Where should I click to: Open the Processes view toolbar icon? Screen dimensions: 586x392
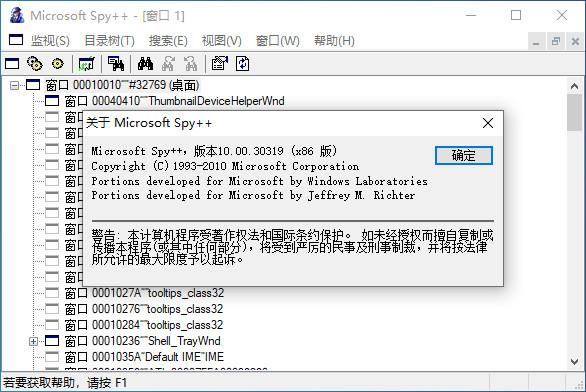(35, 64)
